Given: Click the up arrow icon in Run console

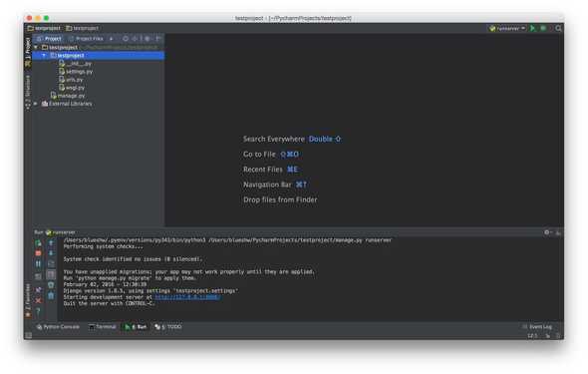Looking at the screenshot, I should coord(51,243).
